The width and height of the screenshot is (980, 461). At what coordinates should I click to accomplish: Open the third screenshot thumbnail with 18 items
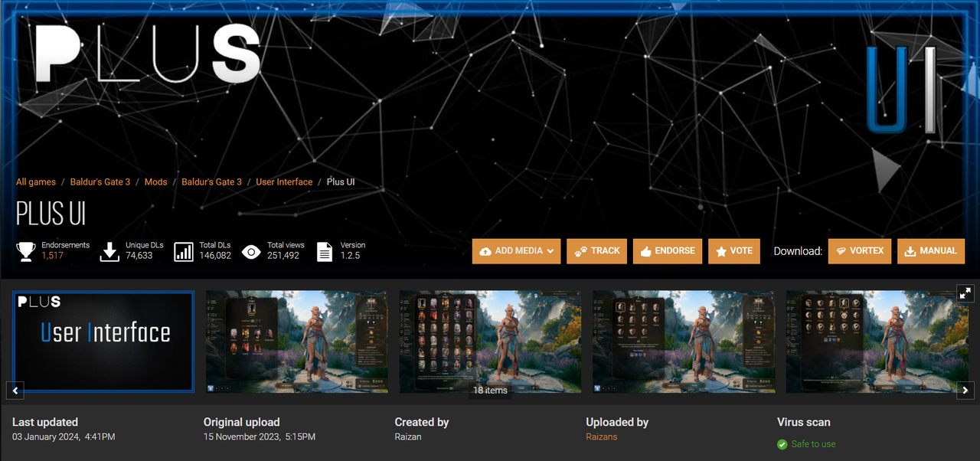[x=490, y=342]
